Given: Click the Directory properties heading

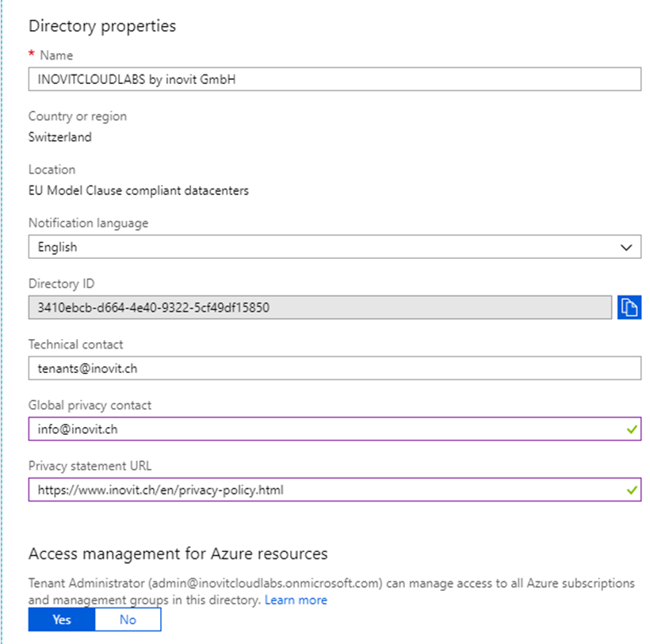Looking at the screenshot, I should [x=102, y=26].
